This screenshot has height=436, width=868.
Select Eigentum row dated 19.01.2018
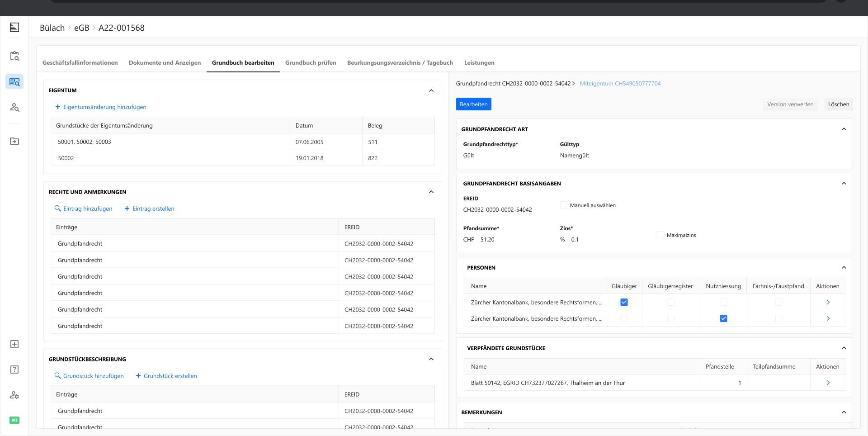(243, 158)
